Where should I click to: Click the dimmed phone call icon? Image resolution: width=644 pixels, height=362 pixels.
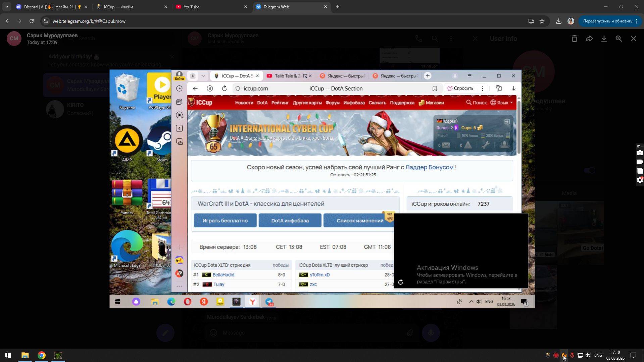pyautogui.click(x=418, y=39)
